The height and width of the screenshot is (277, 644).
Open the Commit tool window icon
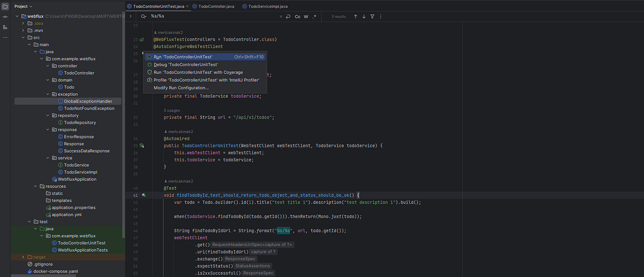pos(5,17)
